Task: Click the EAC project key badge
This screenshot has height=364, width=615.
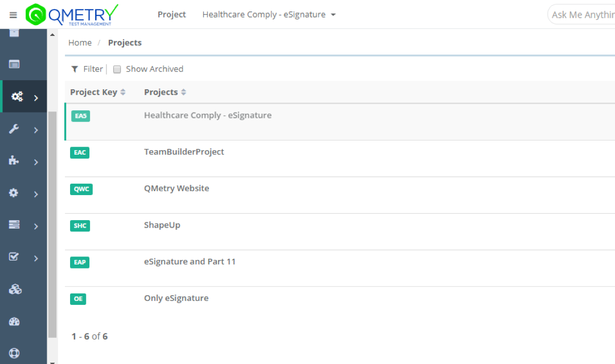Action: (x=80, y=152)
